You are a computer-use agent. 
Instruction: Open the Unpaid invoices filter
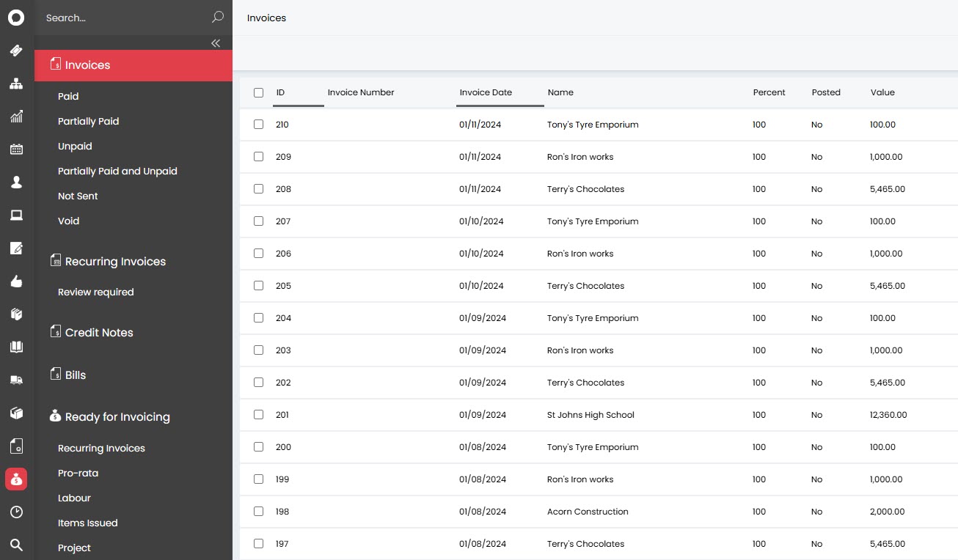pyautogui.click(x=75, y=146)
